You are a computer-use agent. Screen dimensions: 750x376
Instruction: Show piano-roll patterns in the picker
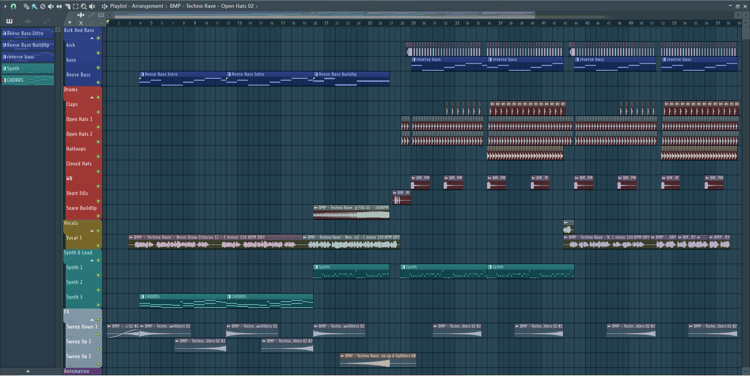9,21
